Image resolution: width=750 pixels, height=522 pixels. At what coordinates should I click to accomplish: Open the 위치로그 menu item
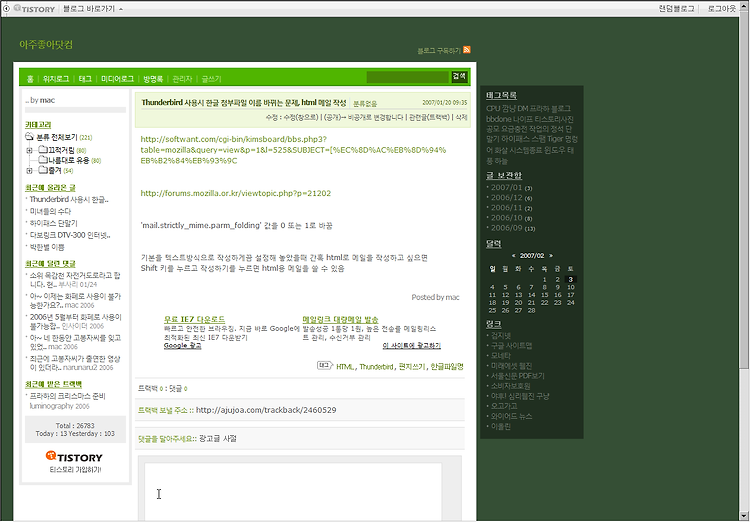(x=56, y=79)
